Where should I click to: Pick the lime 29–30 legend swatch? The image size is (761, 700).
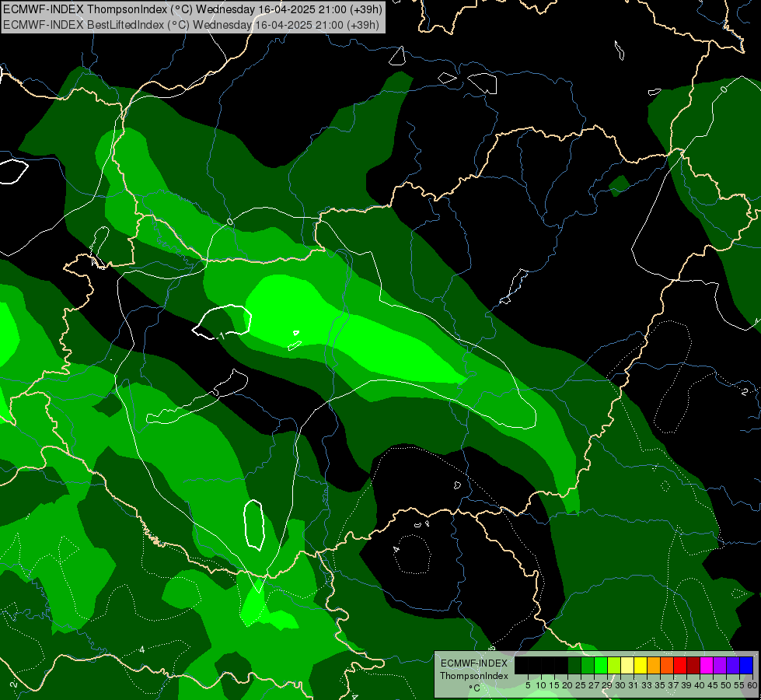tap(614, 665)
